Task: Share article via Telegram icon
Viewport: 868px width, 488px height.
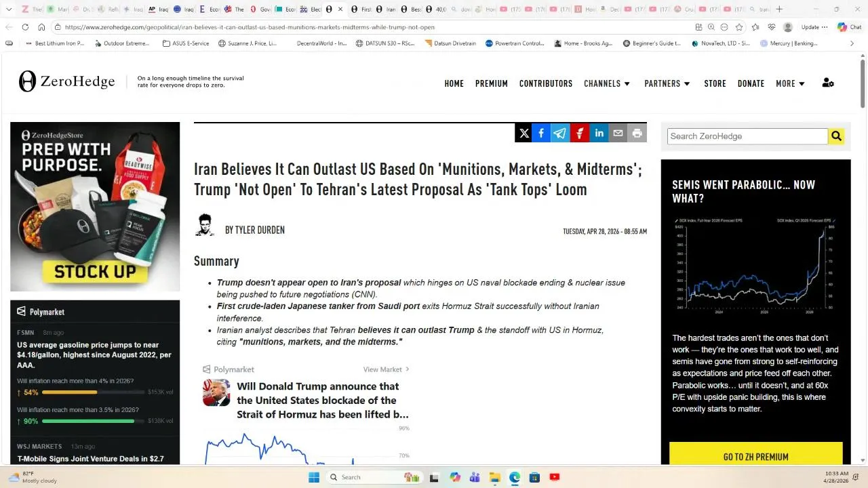Action: [560, 134]
